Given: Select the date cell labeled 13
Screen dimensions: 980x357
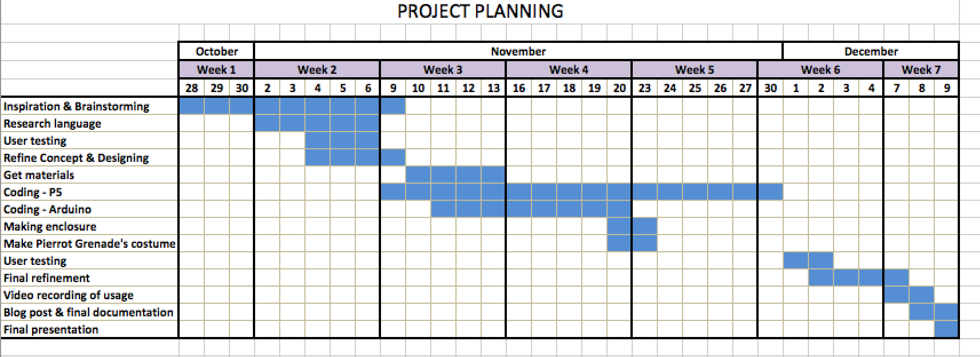Looking at the screenshot, I should point(493,88).
